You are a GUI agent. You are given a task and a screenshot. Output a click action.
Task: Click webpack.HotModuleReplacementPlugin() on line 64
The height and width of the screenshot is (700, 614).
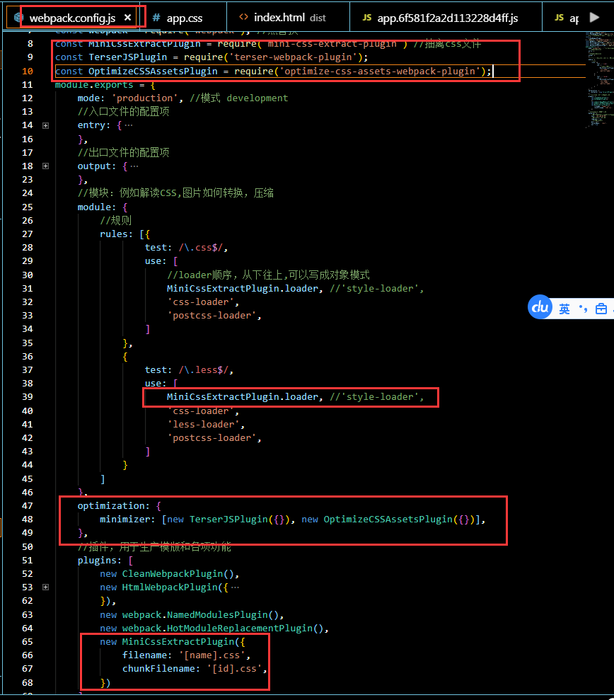222,628
